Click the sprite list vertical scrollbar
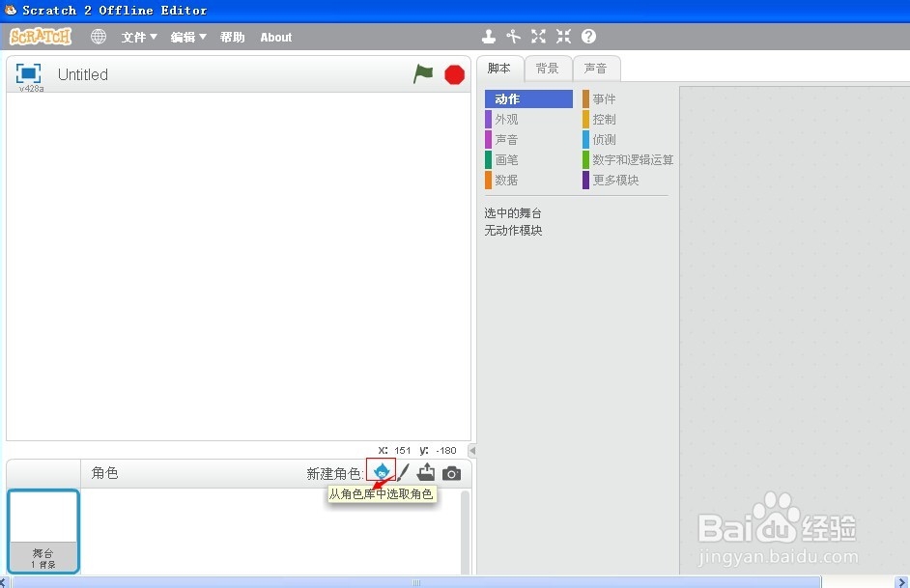 (x=465, y=532)
